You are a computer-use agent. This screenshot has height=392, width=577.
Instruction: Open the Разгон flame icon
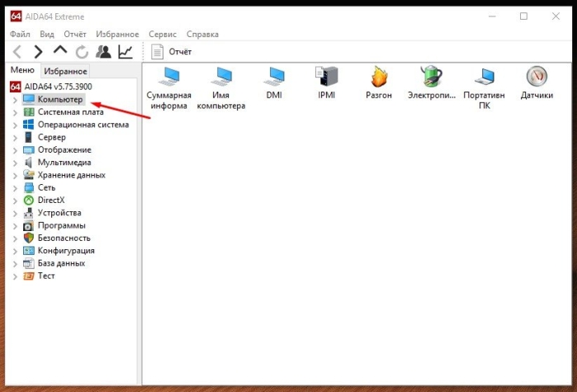click(379, 83)
